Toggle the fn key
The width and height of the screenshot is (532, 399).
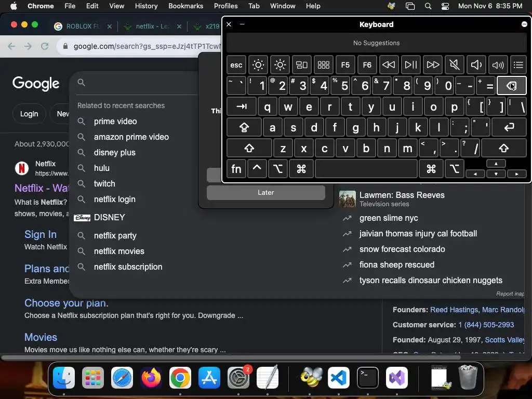[236, 169]
